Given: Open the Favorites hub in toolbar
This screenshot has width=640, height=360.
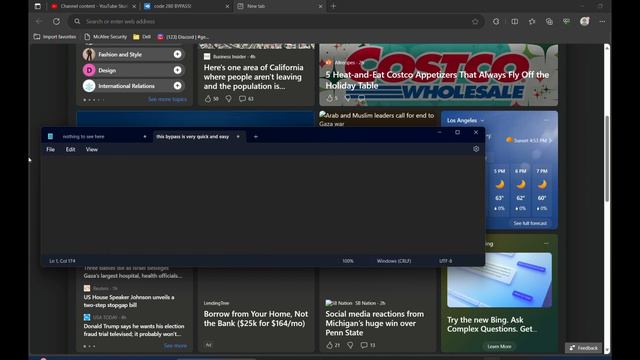Looking at the screenshot, I should (532, 21).
